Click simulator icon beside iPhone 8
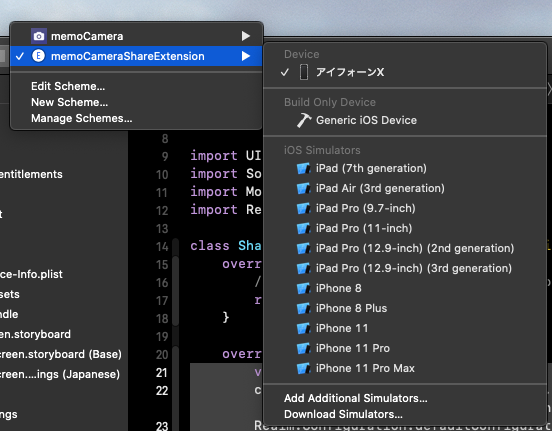Image resolution: width=552 pixels, height=431 pixels. coord(303,288)
